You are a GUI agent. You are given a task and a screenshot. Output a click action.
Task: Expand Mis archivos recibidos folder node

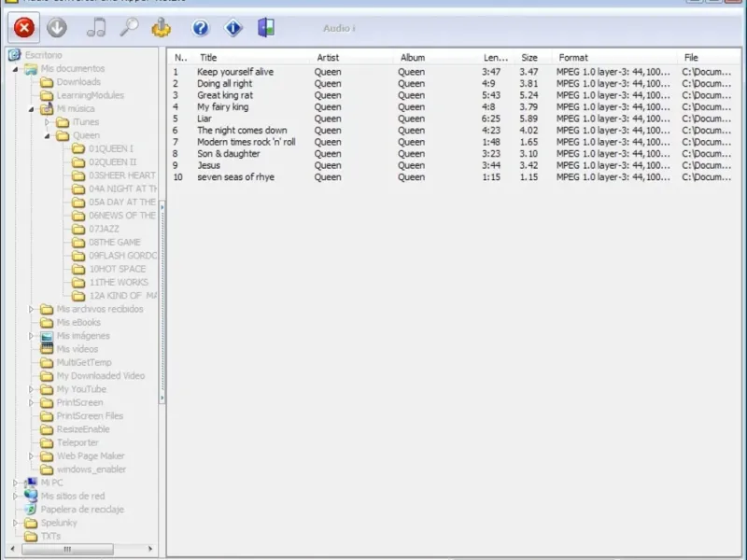(x=31, y=309)
